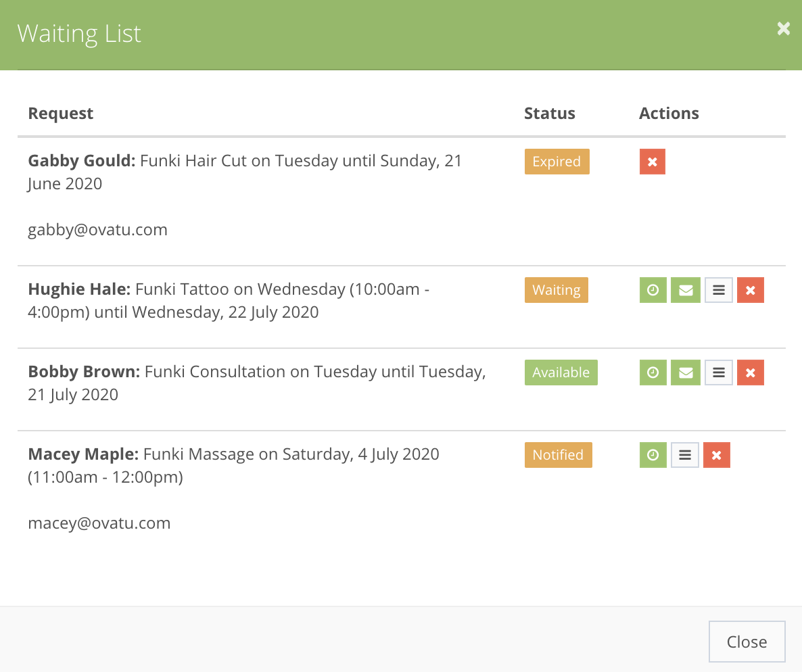Screen dimensions: 802x672
Task: Click the Close button
Action: (747, 641)
